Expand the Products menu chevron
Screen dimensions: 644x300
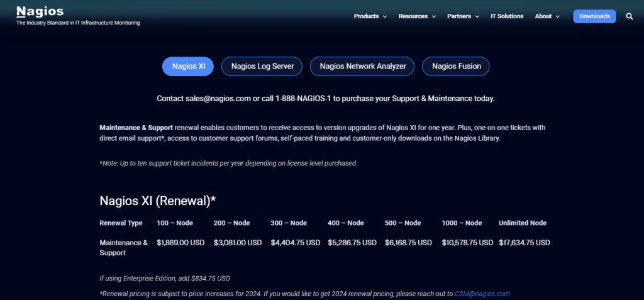pos(385,17)
